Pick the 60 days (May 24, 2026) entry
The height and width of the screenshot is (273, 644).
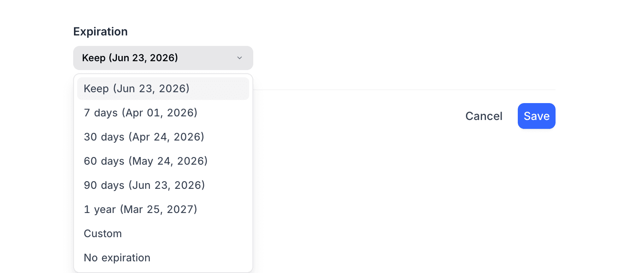tap(145, 161)
